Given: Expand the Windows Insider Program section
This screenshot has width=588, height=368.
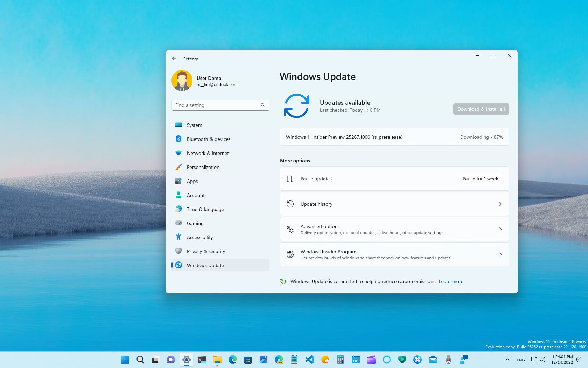Looking at the screenshot, I should [500, 254].
